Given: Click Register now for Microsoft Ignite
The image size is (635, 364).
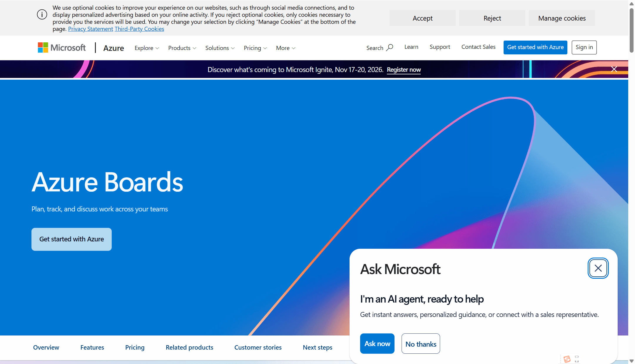Looking at the screenshot, I should 404,70.
